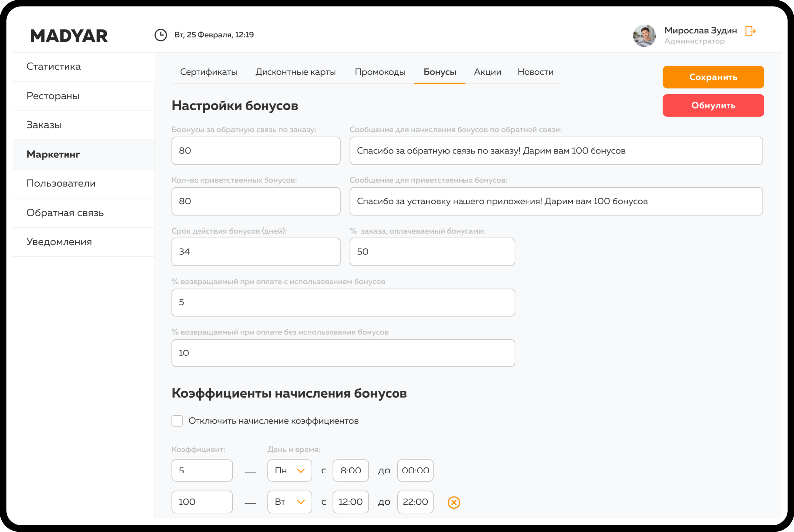Open the Промокоды tab
The width and height of the screenshot is (794, 532).
[x=380, y=72]
